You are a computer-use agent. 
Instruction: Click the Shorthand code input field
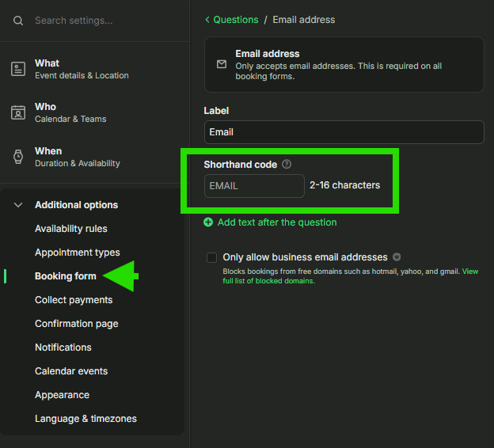254,186
